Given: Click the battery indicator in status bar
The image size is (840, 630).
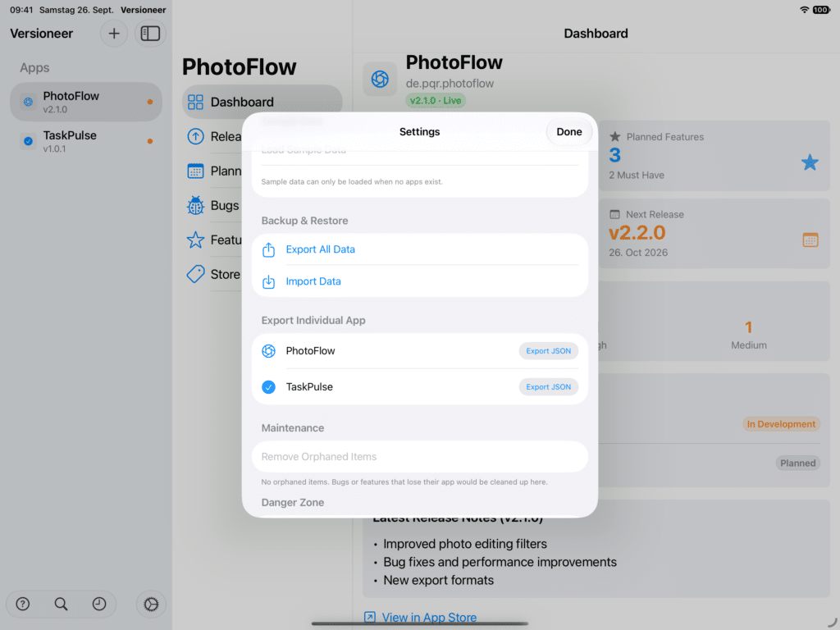Looking at the screenshot, I should (x=821, y=10).
